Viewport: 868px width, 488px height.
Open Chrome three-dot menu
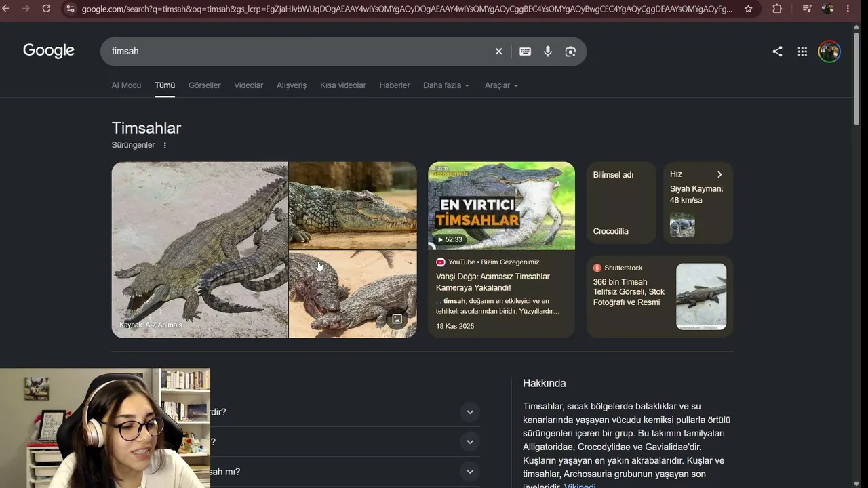(x=848, y=9)
